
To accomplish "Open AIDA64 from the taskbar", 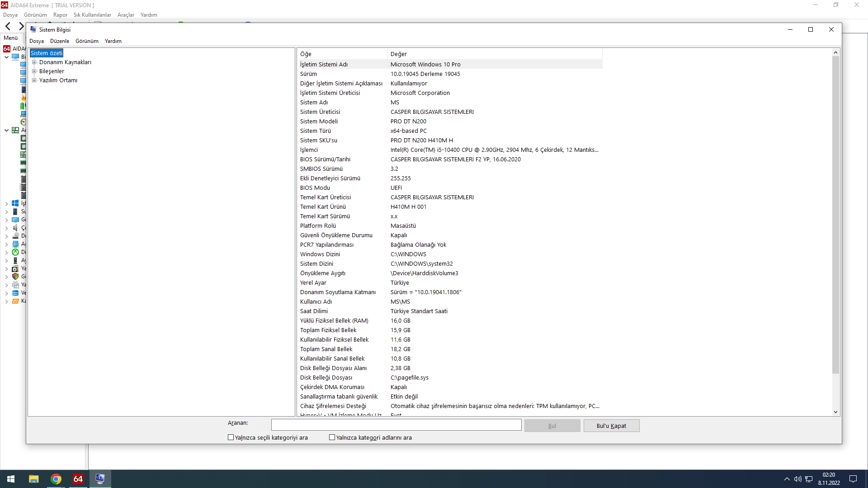I will tap(78, 479).
